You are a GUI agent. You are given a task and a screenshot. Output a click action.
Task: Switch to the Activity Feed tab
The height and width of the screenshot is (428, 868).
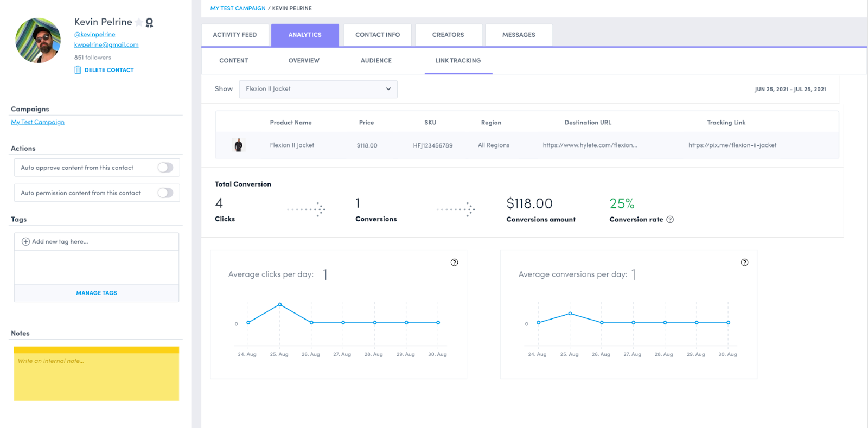(x=235, y=35)
